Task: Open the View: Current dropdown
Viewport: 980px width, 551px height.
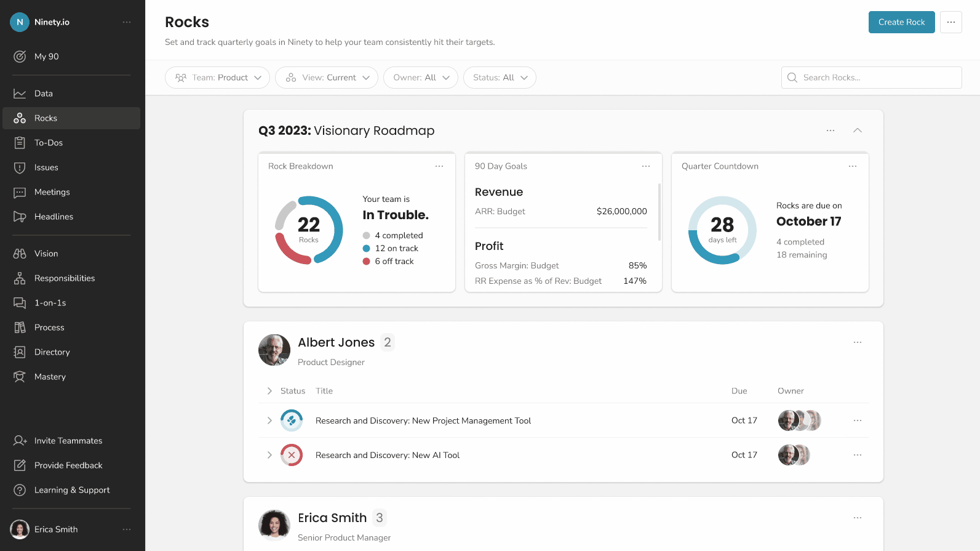Action: coord(326,78)
